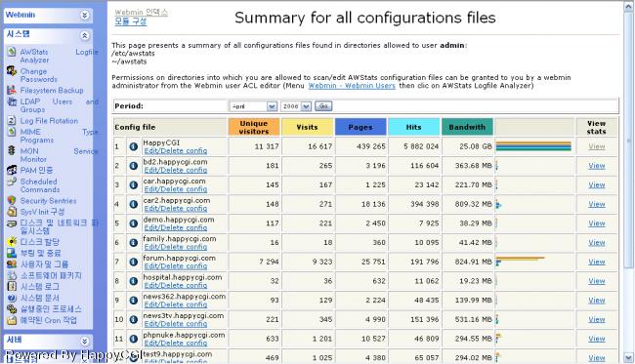The width and height of the screenshot is (635, 364).
Task: Click the info icon beside HappyCGI config
Action: pyautogui.click(x=134, y=146)
